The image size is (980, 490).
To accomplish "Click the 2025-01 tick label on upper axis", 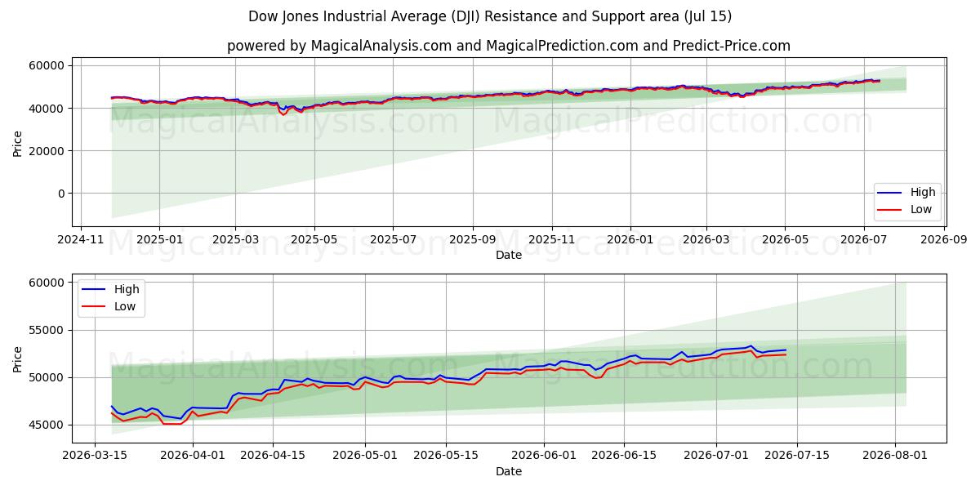I will 158,240.
